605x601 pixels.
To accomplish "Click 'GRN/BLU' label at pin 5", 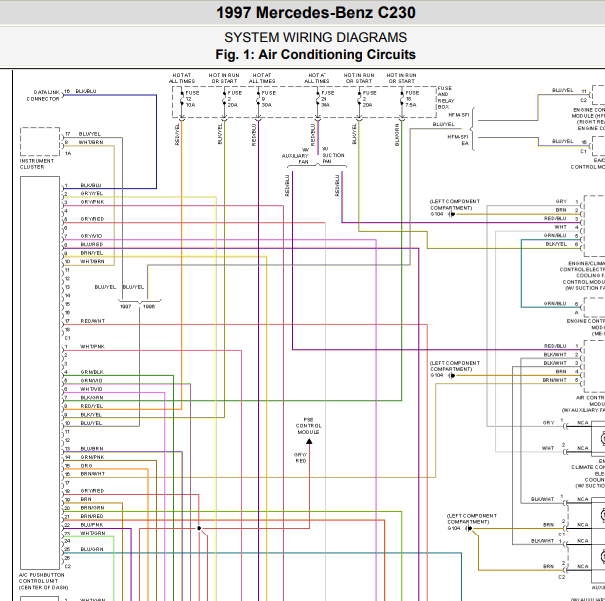I will (x=555, y=235).
